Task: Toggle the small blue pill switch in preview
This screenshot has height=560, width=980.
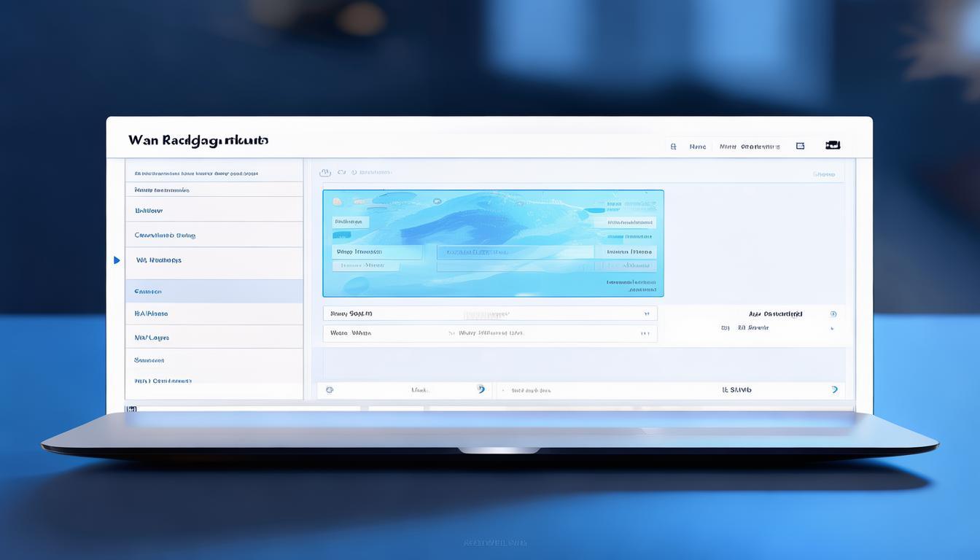Action: (x=341, y=236)
